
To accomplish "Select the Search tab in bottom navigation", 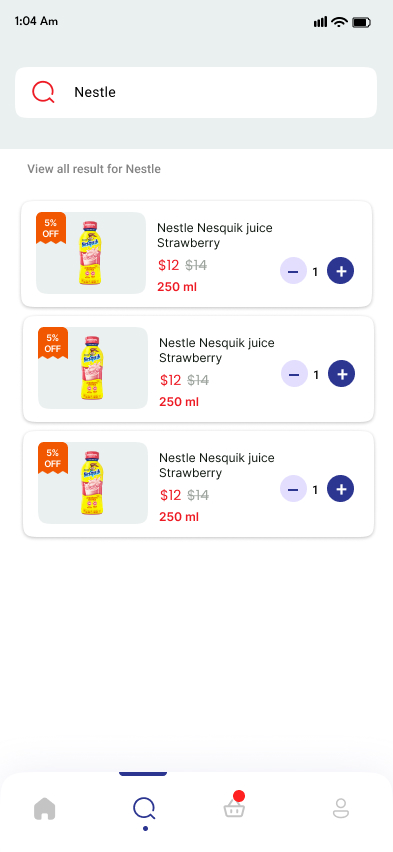I will click(x=145, y=809).
